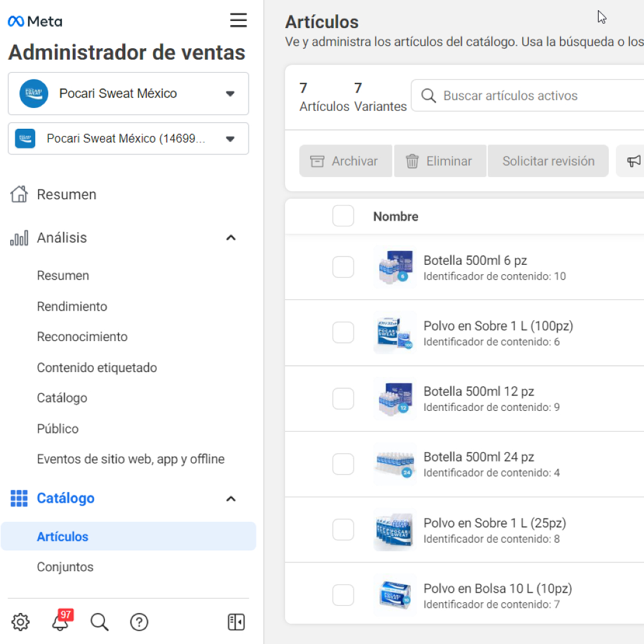Screen dimensions: 644x644
Task: Click Identificador de contenido: 4 text
Action: click(x=491, y=473)
